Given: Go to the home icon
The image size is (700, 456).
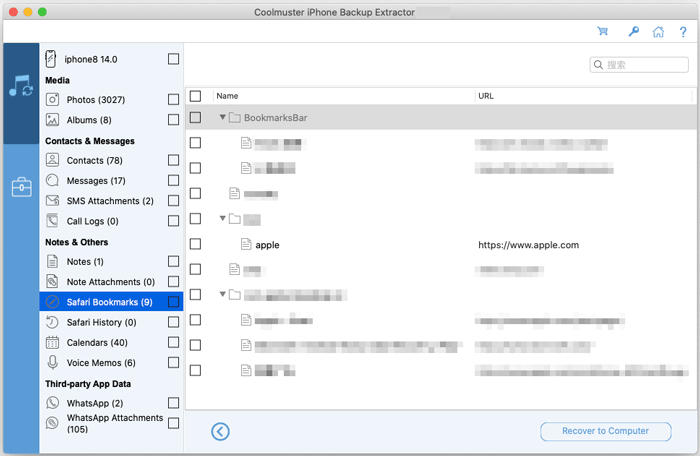Looking at the screenshot, I should 658,32.
